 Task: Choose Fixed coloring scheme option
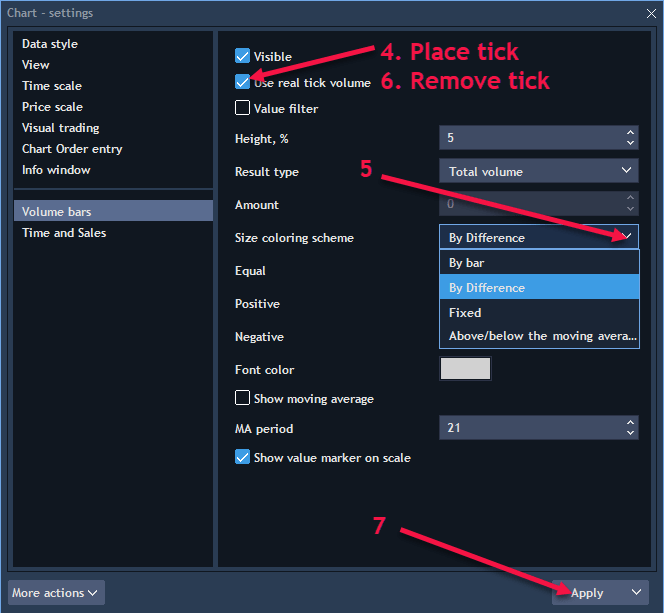538,313
